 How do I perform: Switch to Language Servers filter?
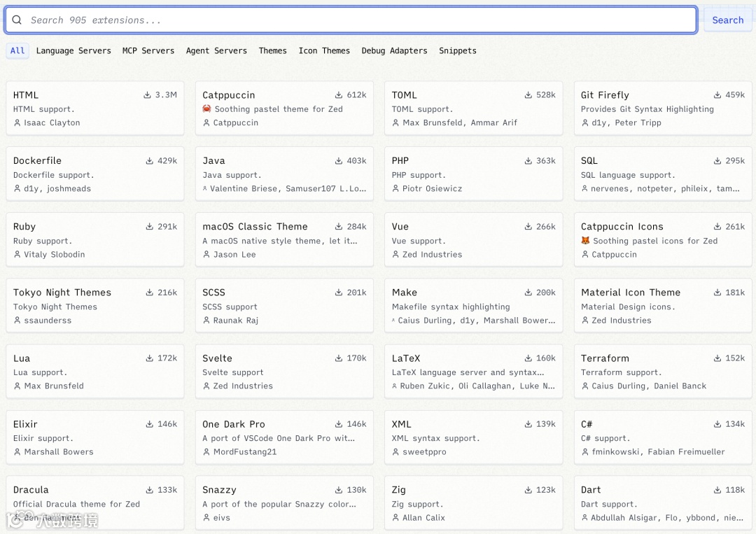(73, 50)
